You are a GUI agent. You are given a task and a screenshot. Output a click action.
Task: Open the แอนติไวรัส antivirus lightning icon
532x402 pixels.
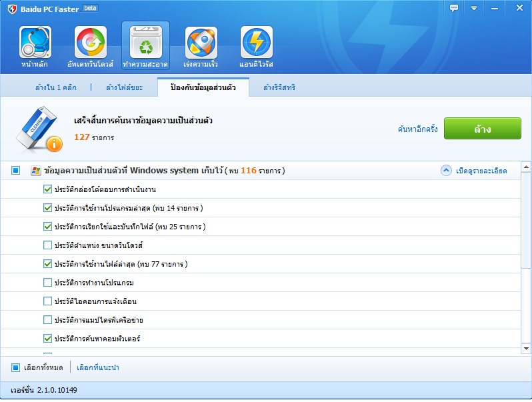pos(256,43)
